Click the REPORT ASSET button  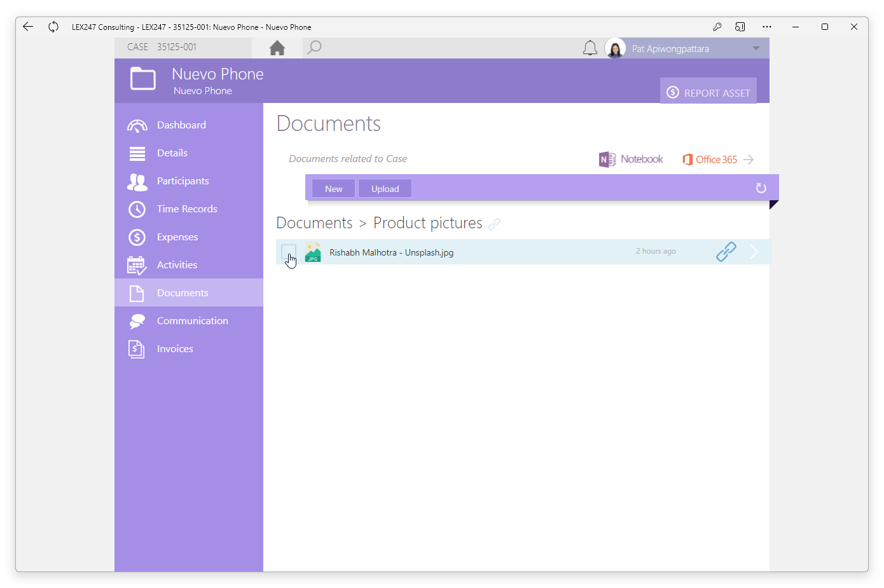[x=708, y=92]
